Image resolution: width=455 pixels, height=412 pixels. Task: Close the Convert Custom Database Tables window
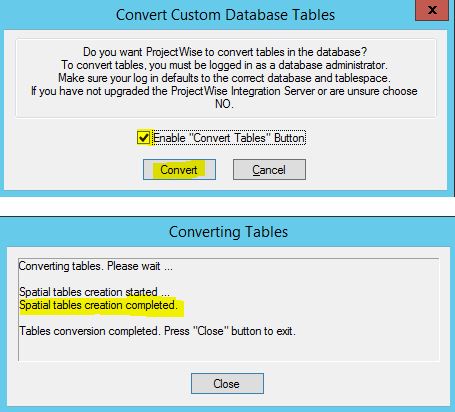click(x=432, y=10)
